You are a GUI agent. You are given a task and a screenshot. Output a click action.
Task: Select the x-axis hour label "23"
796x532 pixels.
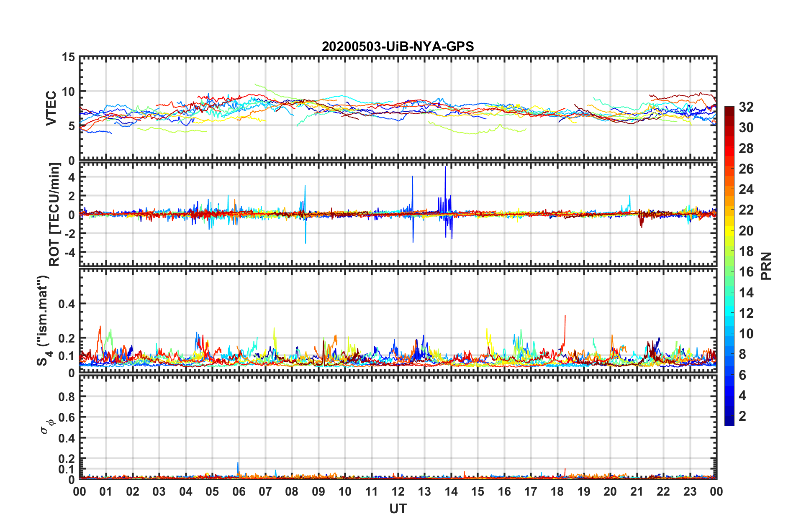coord(690,491)
